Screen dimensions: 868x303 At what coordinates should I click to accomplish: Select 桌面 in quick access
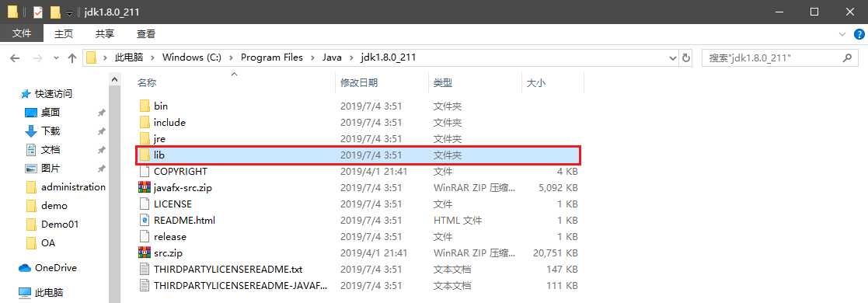(51, 113)
